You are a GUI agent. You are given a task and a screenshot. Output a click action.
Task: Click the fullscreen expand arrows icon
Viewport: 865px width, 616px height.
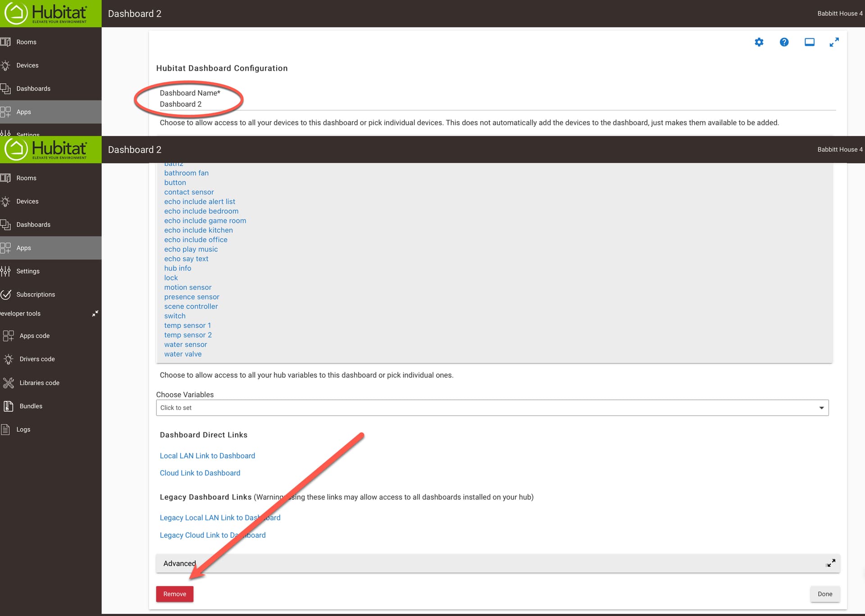[834, 42]
